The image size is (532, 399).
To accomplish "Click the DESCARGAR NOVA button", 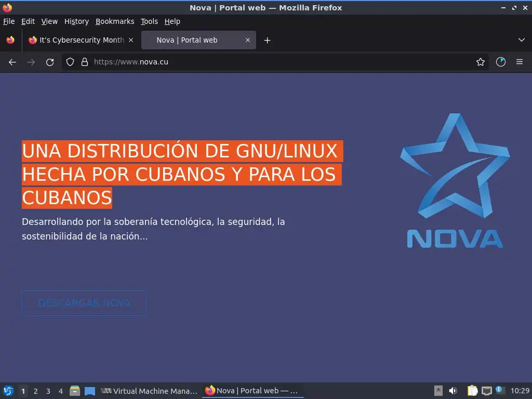I will point(84,303).
